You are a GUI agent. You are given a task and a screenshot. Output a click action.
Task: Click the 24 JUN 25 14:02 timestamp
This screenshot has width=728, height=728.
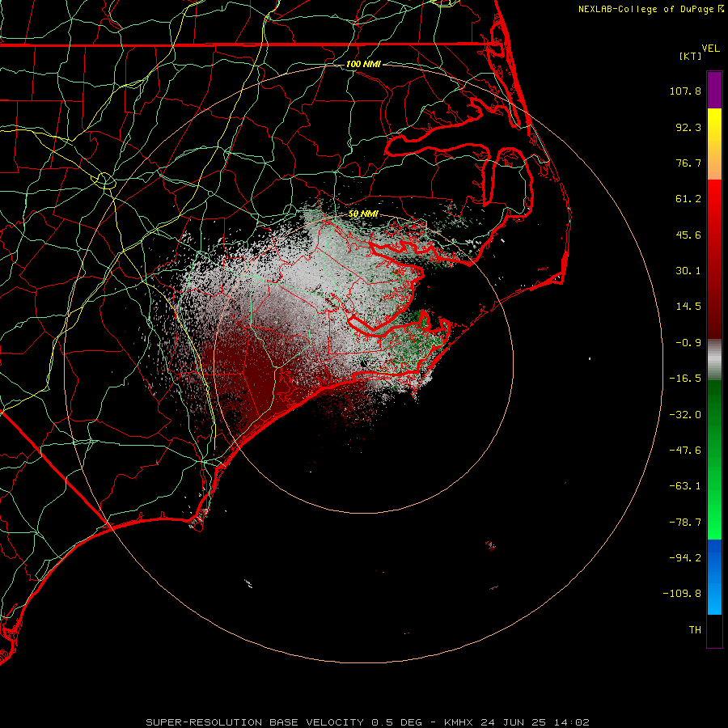pyautogui.click(x=535, y=722)
